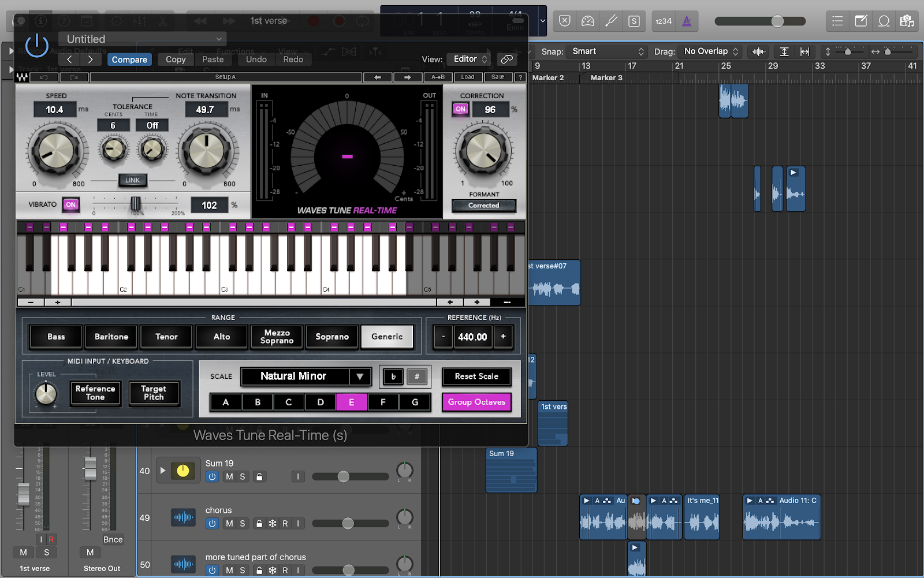Freeze the chorus track snowflake button

273,523
